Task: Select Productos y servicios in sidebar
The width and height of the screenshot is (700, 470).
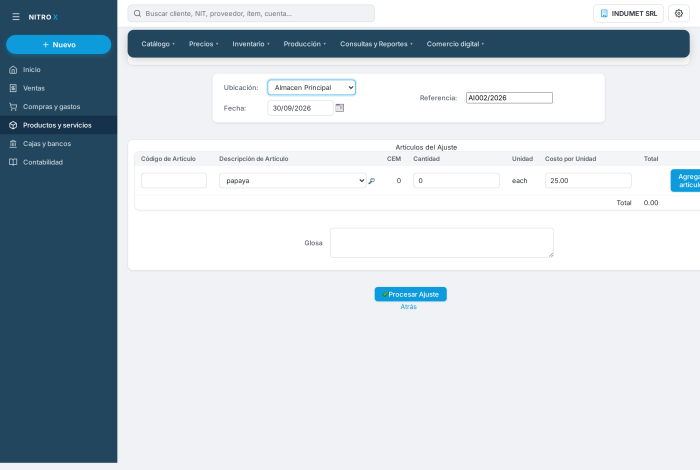Action: coord(58,125)
